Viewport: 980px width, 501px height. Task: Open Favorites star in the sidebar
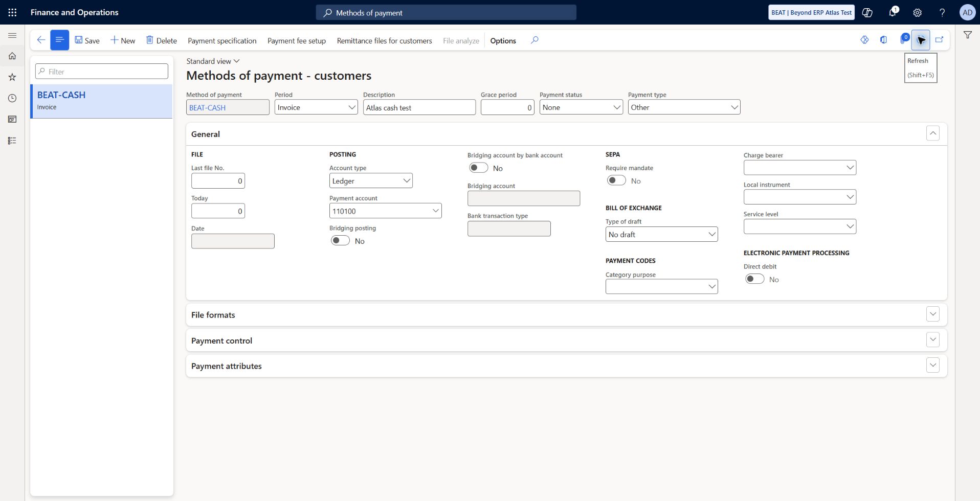click(x=12, y=77)
